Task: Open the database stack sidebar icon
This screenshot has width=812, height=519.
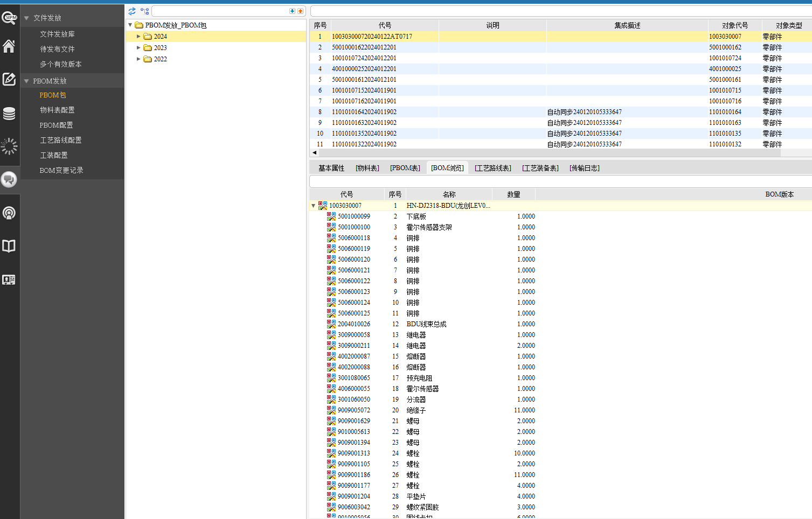Action: tap(9, 114)
